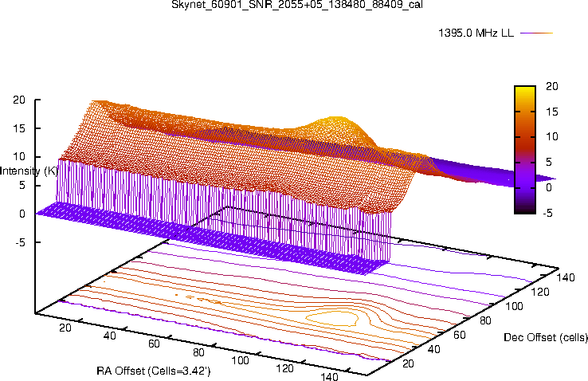
Task: Click the color bar label 0
Action: coord(549,187)
